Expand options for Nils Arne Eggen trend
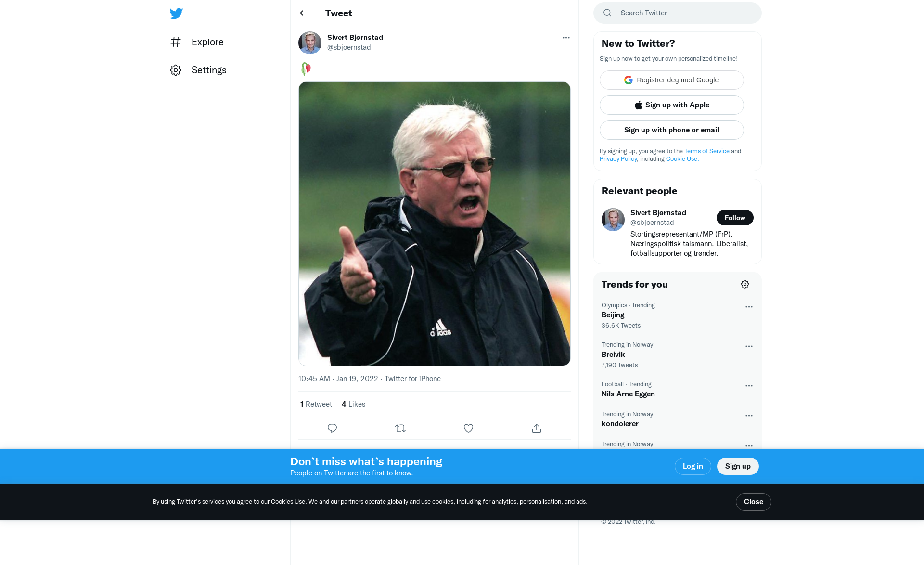Viewport: 924px width, 565px height. pos(749,386)
